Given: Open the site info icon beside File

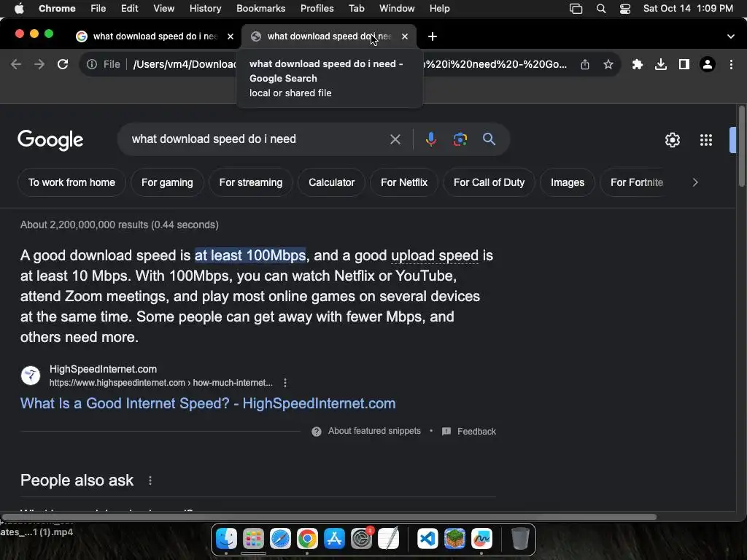Looking at the screenshot, I should (x=91, y=64).
